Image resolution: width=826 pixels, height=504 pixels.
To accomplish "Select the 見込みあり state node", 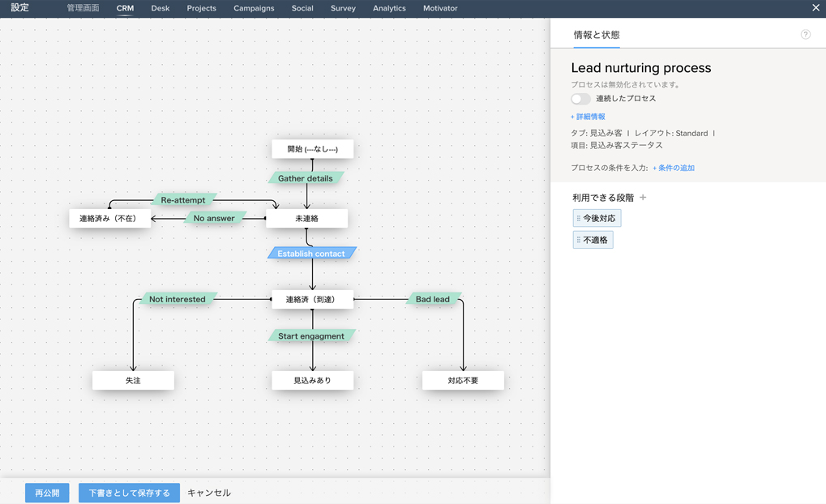I will [x=312, y=380].
